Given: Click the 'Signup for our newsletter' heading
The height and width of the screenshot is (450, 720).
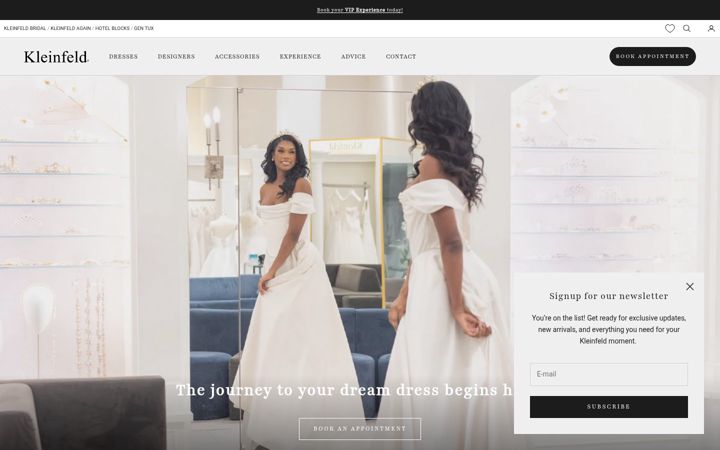Looking at the screenshot, I should pos(608,296).
